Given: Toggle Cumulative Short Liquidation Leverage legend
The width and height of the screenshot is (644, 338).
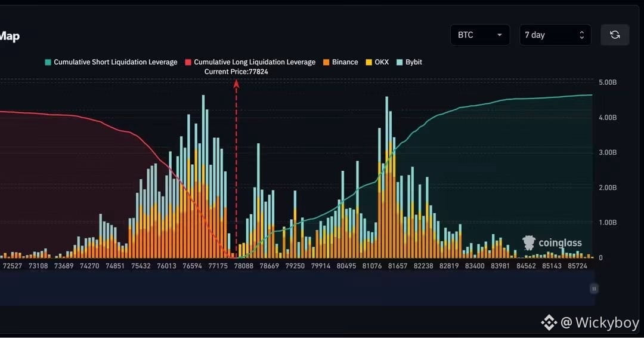Looking at the screenshot, I should (x=112, y=62).
